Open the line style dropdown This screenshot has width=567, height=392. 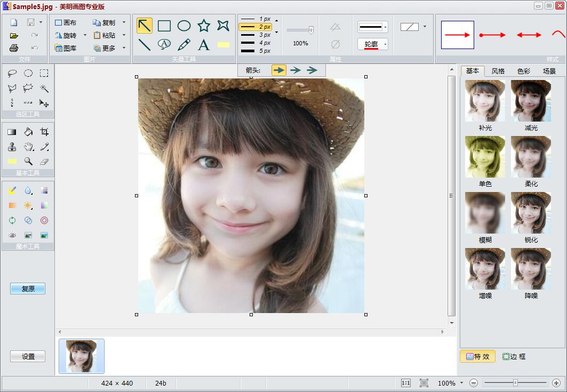point(385,27)
